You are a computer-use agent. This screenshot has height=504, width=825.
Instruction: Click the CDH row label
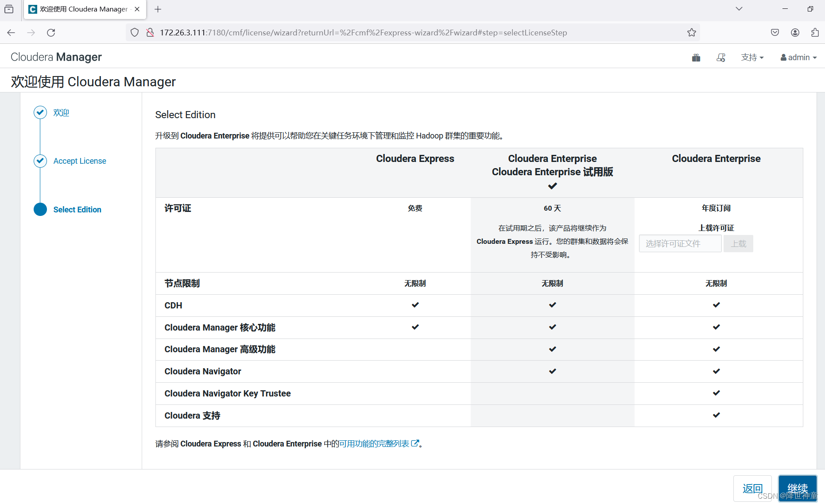pyautogui.click(x=173, y=305)
